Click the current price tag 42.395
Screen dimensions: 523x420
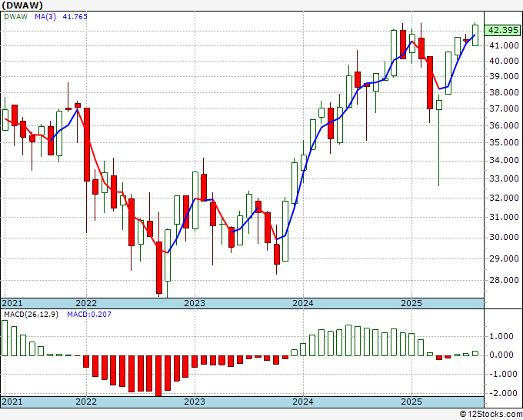(503, 30)
